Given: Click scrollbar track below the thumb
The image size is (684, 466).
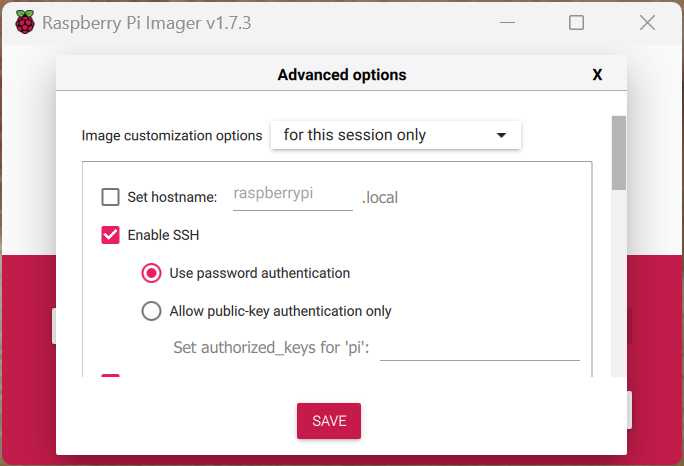Looking at the screenshot, I should coord(619,284).
